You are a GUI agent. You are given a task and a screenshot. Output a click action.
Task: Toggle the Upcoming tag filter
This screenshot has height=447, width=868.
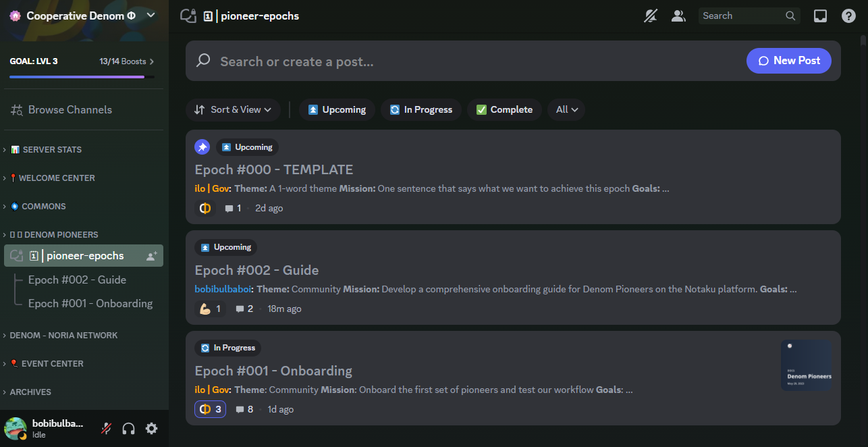pyautogui.click(x=337, y=109)
